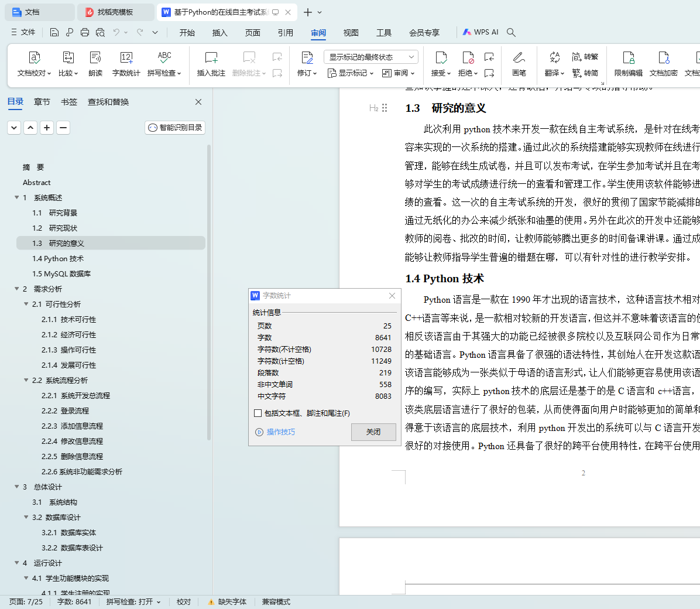The image size is (700, 609).
Task: Click the 拒绝 reject changes icon
Action: click(468, 57)
